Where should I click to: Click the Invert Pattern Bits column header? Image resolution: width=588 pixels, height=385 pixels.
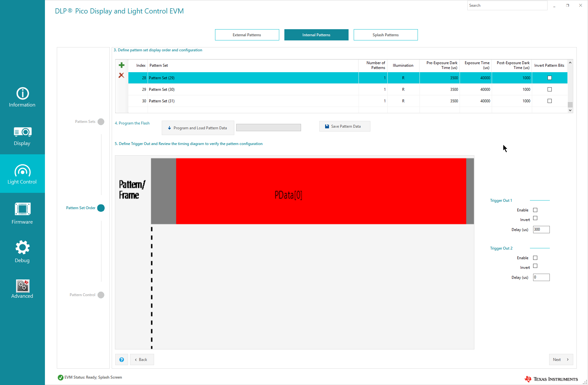[549, 65]
